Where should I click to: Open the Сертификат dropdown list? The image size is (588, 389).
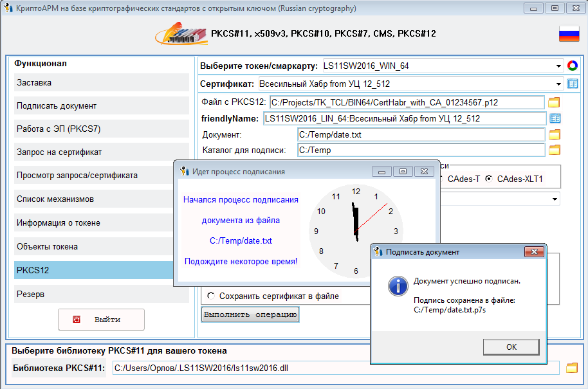[x=558, y=84]
